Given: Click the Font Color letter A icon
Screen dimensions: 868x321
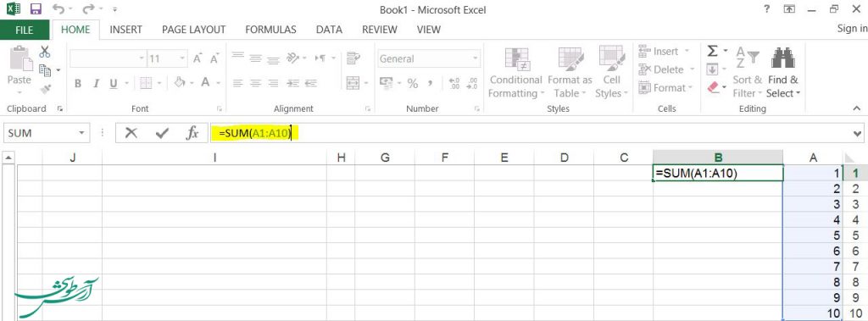Looking at the screenshot, I should tap(205, 82).
